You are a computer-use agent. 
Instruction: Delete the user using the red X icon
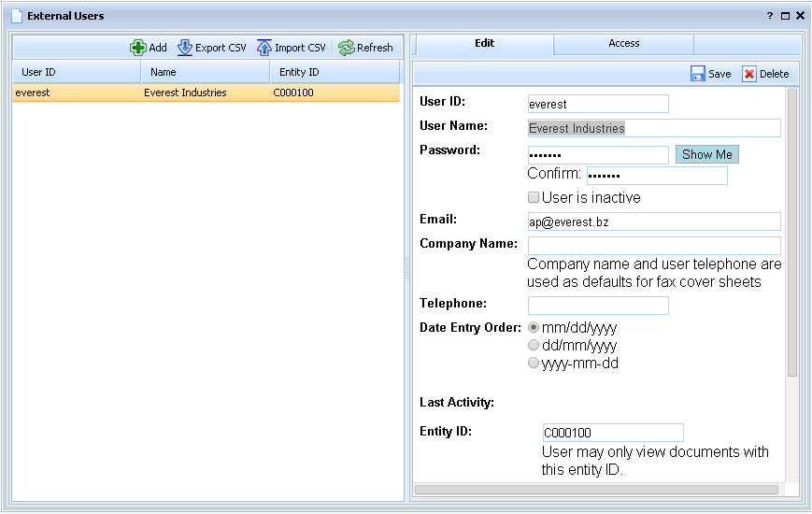tap(749, 74)
